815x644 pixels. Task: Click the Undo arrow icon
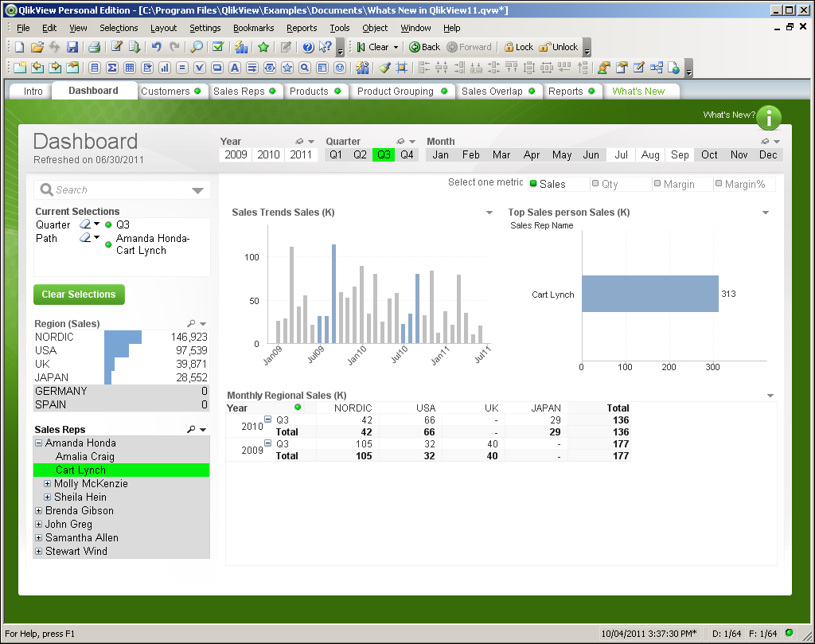click(x=157, y=47)
